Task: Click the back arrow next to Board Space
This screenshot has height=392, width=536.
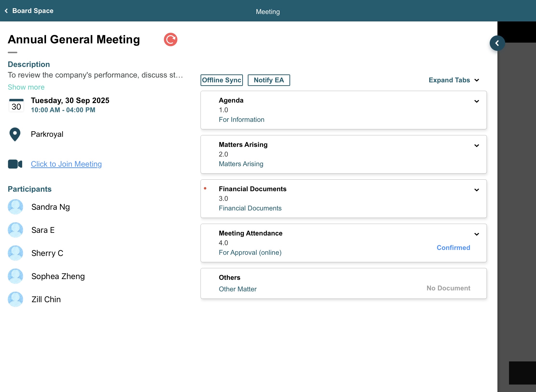Action: (6, 11)
